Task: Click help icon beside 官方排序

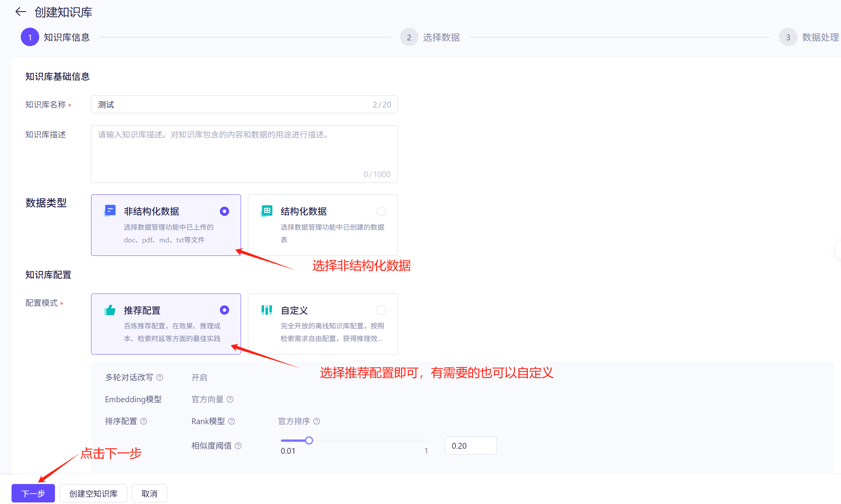Action: click(x=317, y=421)
